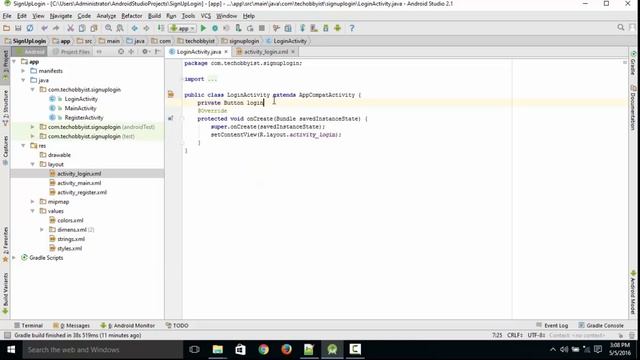Collapse the app module node

[x=14, y=62]
